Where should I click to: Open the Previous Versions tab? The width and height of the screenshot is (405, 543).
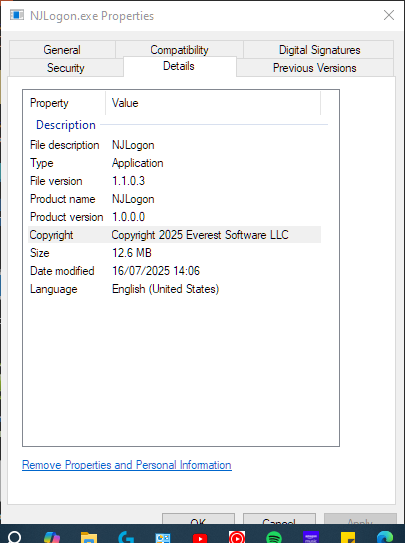(315, 68)
